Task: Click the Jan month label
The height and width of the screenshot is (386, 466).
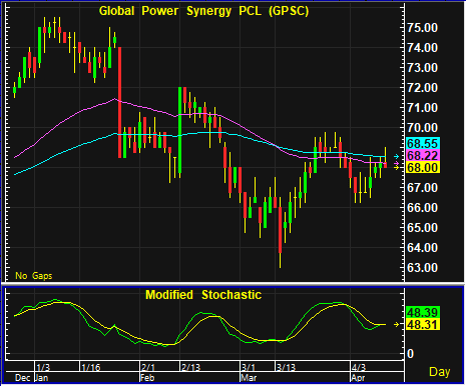Action: [42, 378]
